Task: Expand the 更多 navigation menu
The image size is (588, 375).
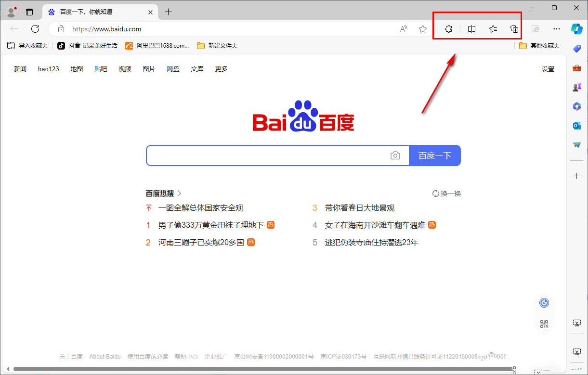Action: [221, 69]
